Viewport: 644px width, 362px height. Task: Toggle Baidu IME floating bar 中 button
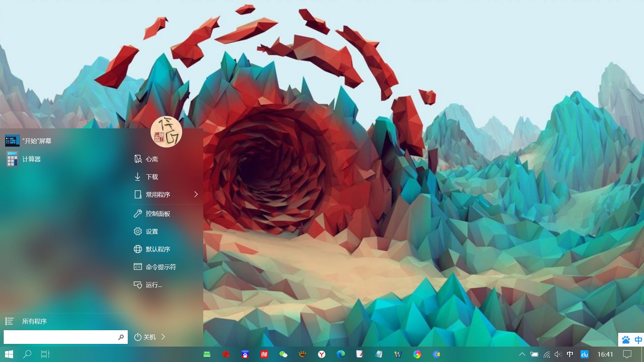point(638,340)
